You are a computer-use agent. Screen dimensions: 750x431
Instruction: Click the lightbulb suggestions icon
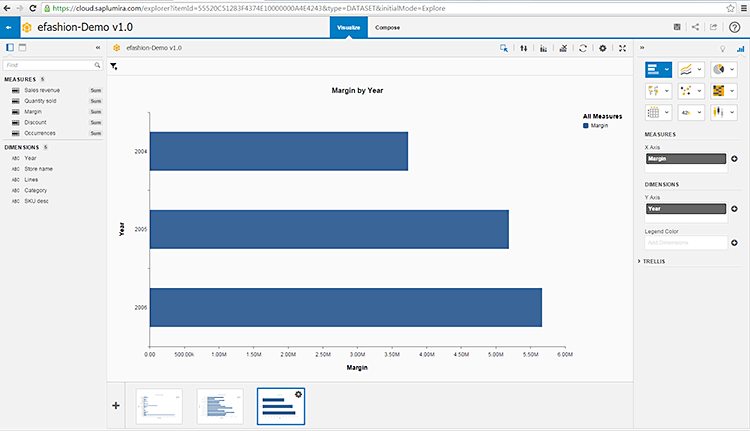[723, 48]
